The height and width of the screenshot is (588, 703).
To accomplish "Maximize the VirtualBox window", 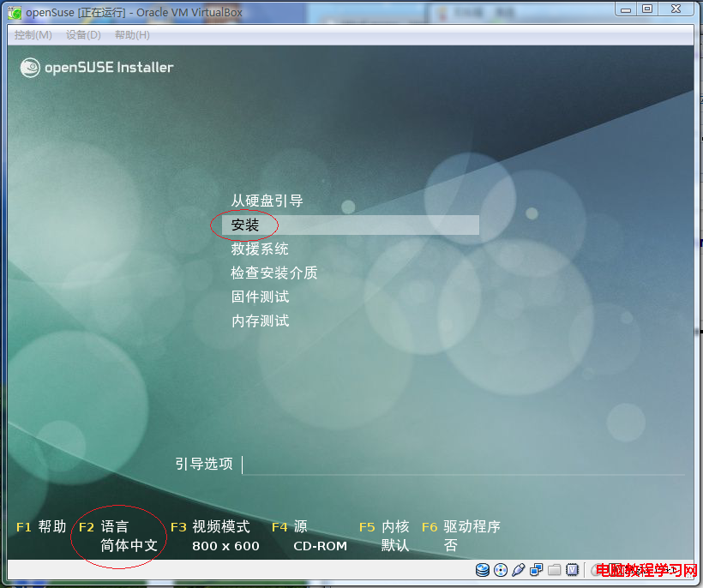I will tap(647, 9).
